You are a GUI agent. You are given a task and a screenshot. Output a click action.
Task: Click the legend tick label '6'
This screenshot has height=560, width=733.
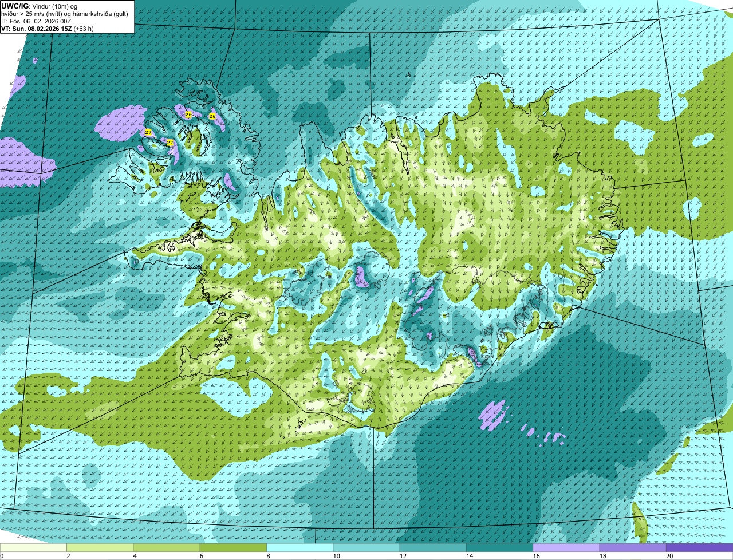202,556
